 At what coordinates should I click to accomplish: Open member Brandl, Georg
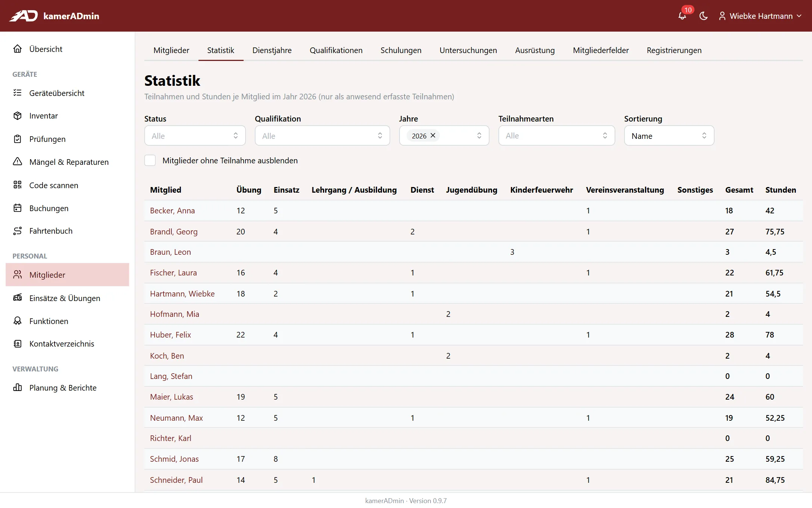point(174,232)
